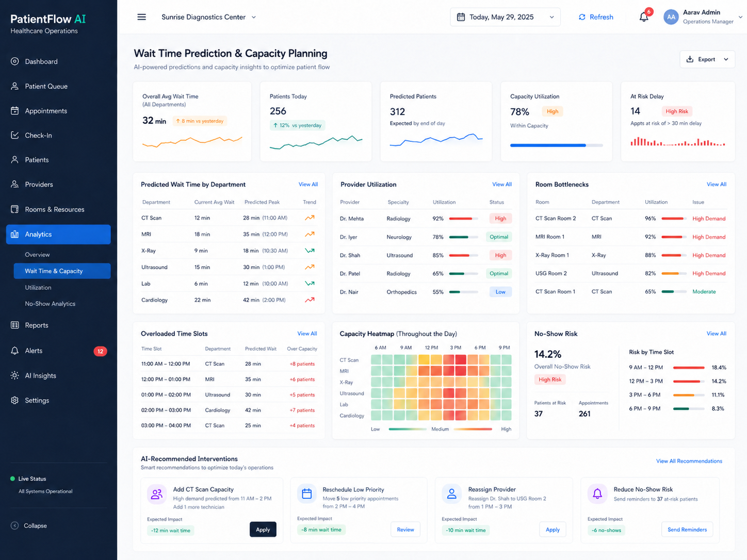Screen dimensions: 747x560
Task: Click the 9 AM – 12 PM risk bar
Action: pos(689,368)
